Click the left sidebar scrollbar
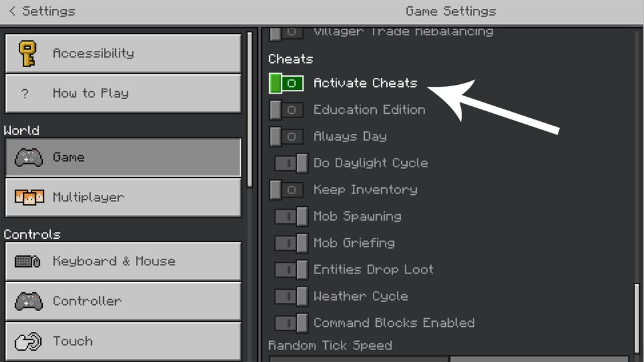The height and width of the screenshot is (362, 644). [250, 107]
